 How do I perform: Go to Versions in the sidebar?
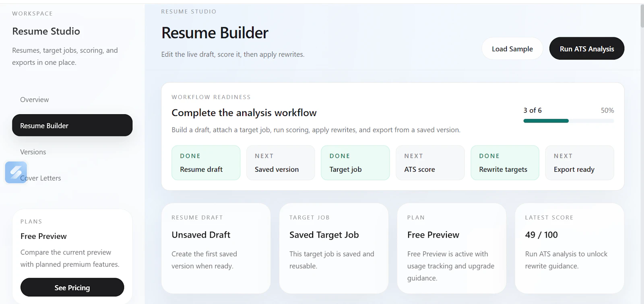click(33, 152)
